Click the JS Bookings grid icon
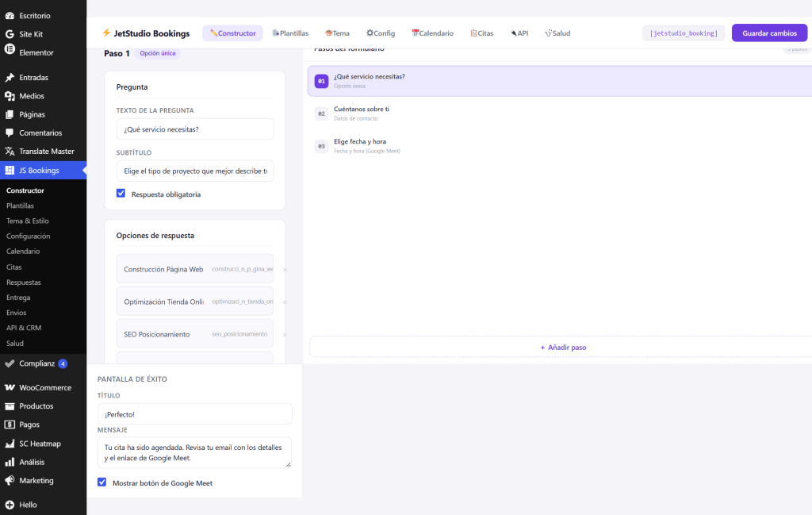 point(10,170)
